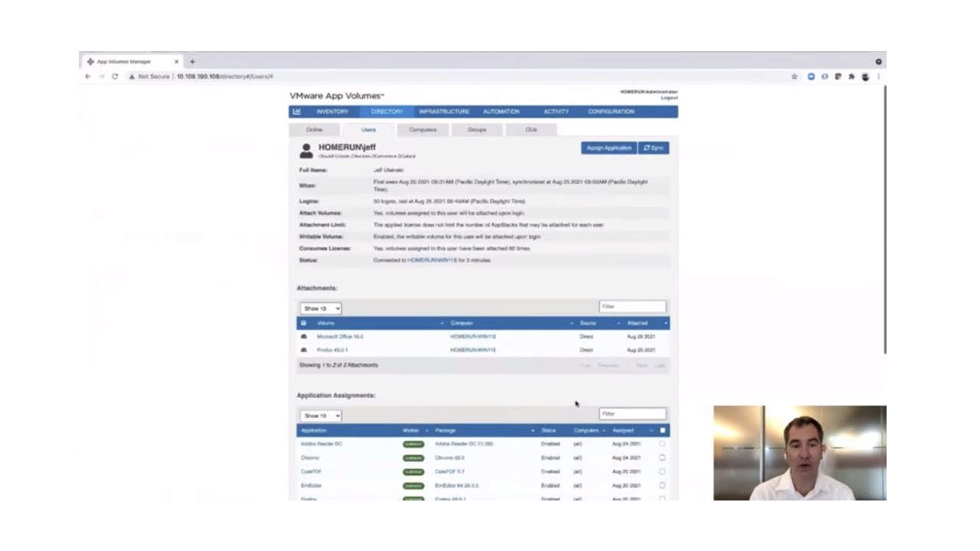The image size is (980, 551).
Task: Click the Logout link
Action: pyautogui.click(x=669, y=98)
